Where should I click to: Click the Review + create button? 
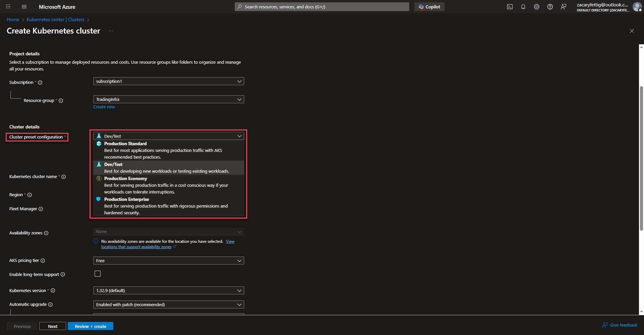[91, 326]
